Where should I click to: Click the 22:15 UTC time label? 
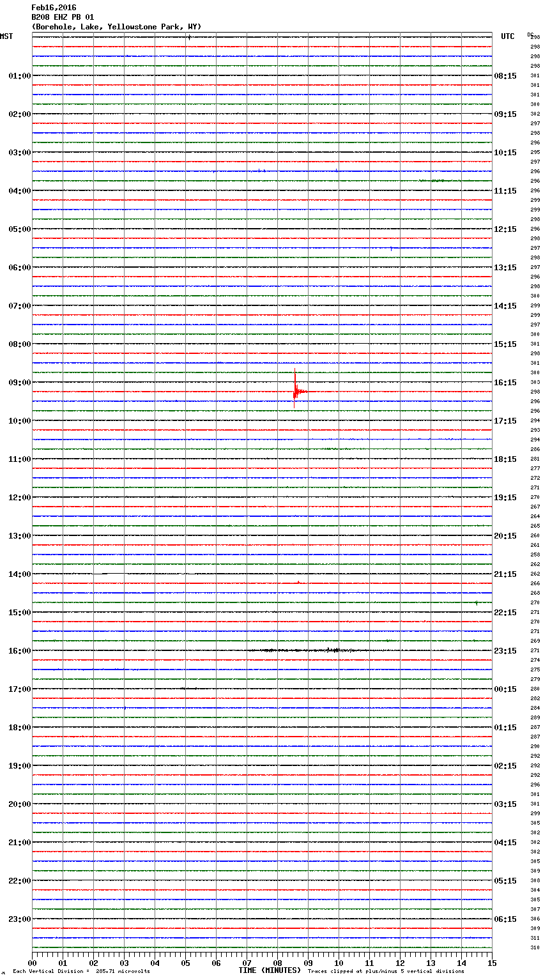505,613
